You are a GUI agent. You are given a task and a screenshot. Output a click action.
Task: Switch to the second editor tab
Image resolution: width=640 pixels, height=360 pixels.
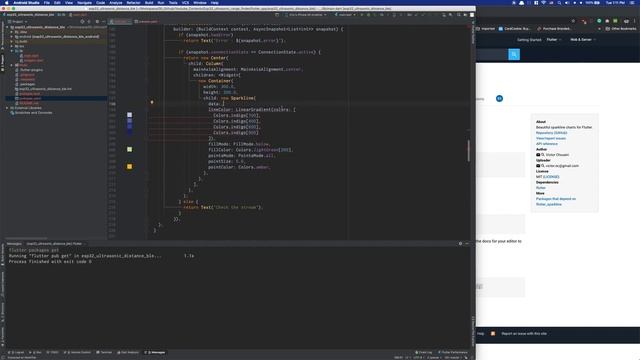146,22
